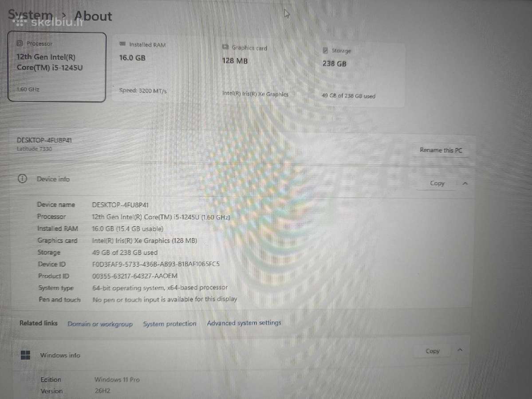Select 'Latitude 7330' model text
Screen dimensions: 532x399
(34, 149)
